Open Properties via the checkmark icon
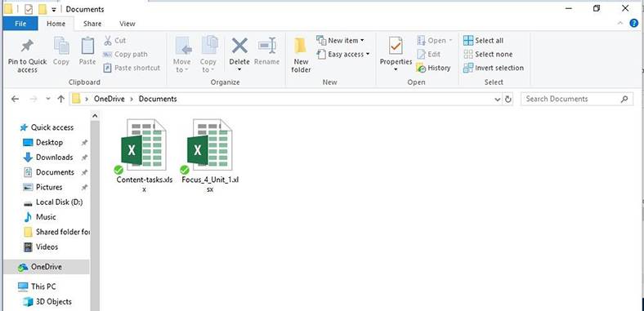The image size is (644, 311). pyautogui.click(x=396, y=46)
